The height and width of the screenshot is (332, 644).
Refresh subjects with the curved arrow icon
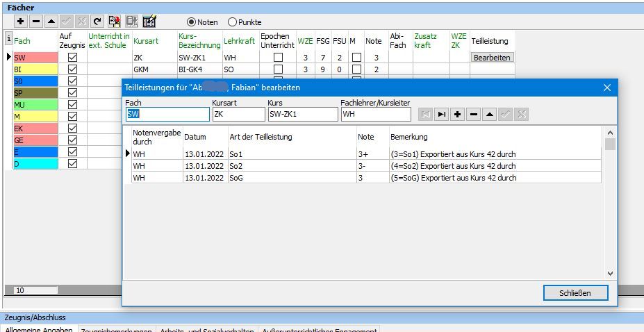coord(96,22)
